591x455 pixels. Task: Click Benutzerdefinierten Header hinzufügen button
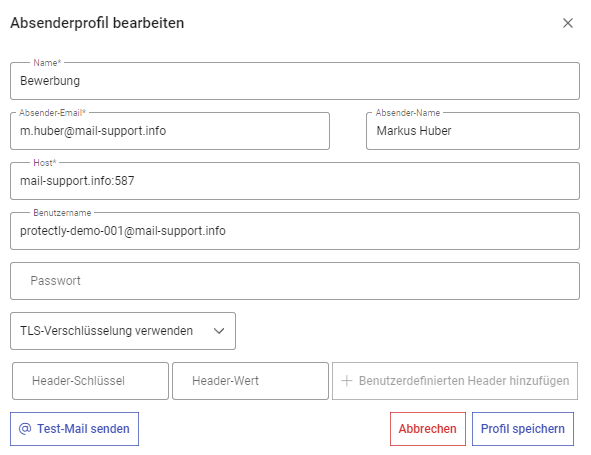click(x=455, y=381)
